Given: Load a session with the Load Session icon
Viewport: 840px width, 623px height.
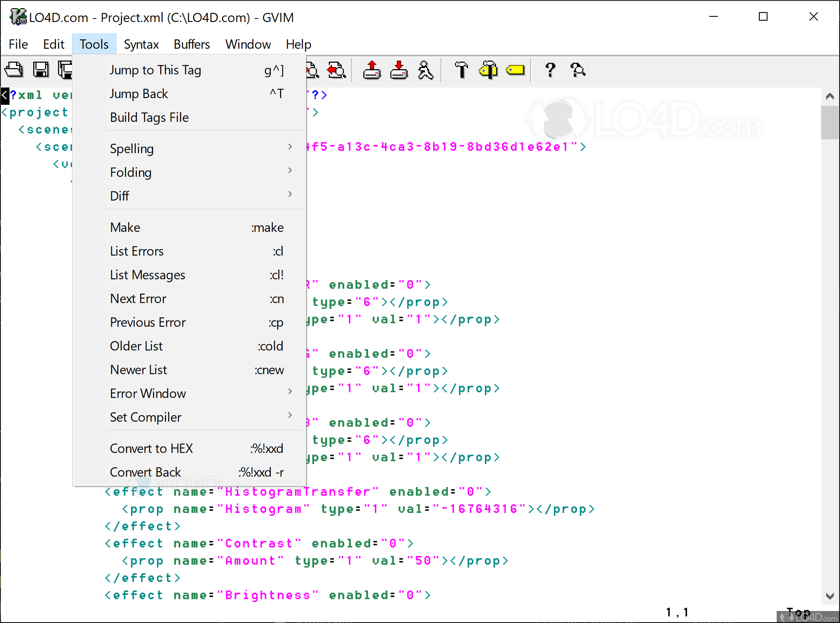Looking at the screenshot, I should tap(371, 69).
